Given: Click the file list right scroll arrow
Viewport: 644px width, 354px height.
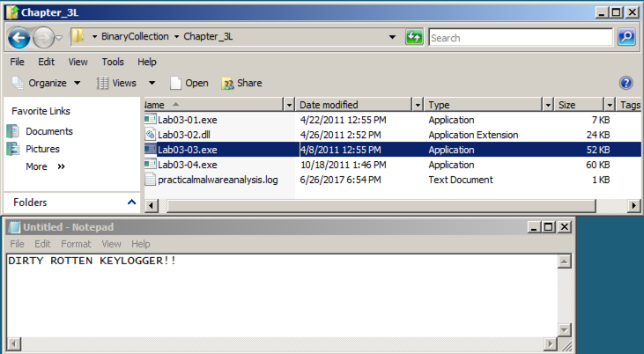Looking at the screenshot, I should click(x=633, y=205).
